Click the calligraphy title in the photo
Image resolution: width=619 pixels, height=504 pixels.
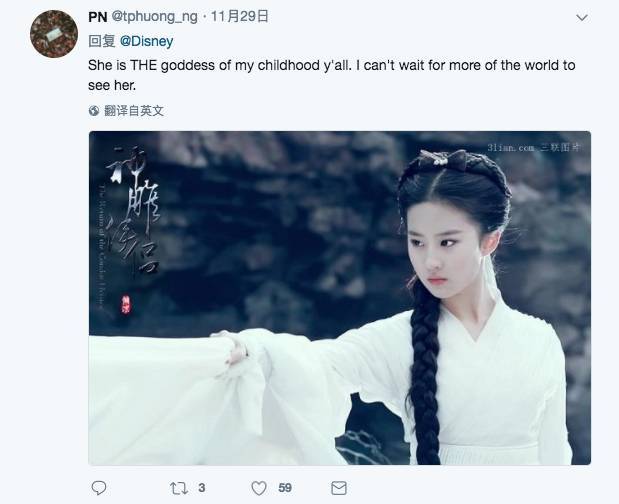pos(133,209)
